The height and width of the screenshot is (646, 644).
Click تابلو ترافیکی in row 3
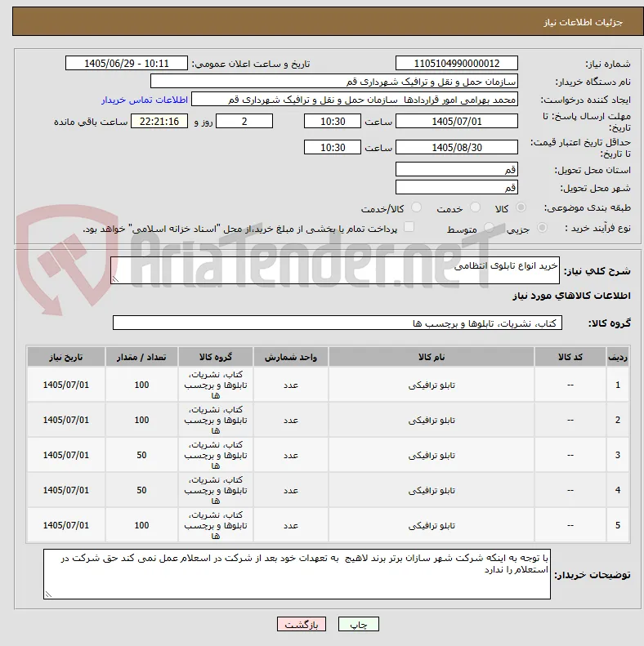pyautogui.click(x=432, y=455)
